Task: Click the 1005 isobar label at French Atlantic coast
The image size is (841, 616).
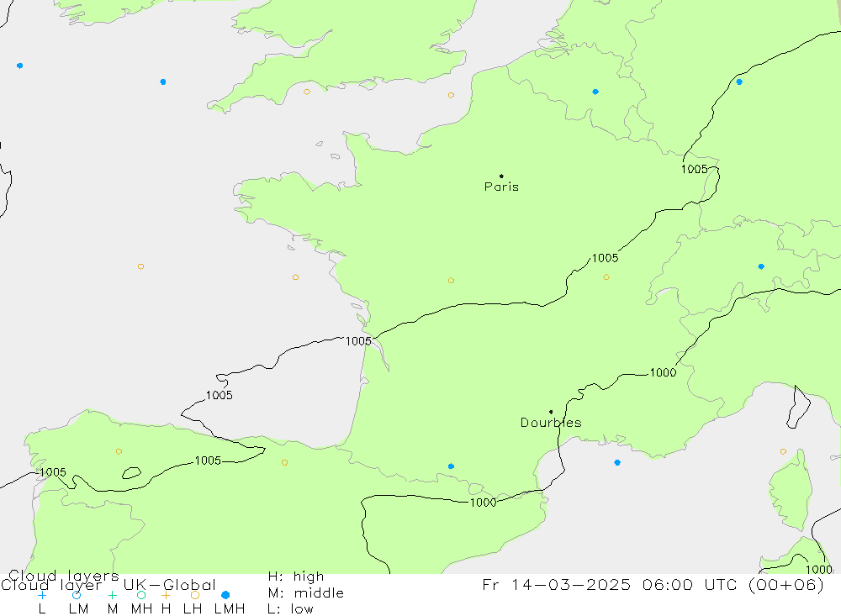Action: (x=358, y=341)
